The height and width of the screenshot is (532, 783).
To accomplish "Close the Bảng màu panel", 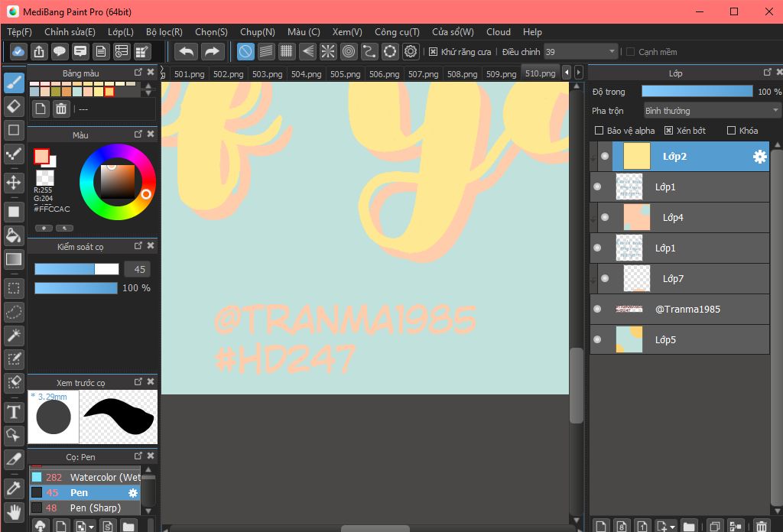I will [151, 73].
